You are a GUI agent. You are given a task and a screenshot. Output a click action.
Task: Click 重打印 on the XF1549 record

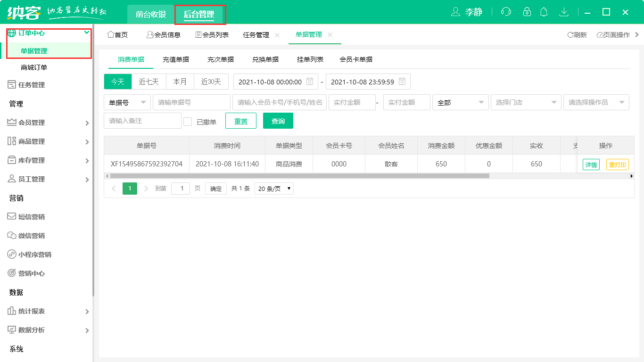pyautogui.click(x=617, y=164)
